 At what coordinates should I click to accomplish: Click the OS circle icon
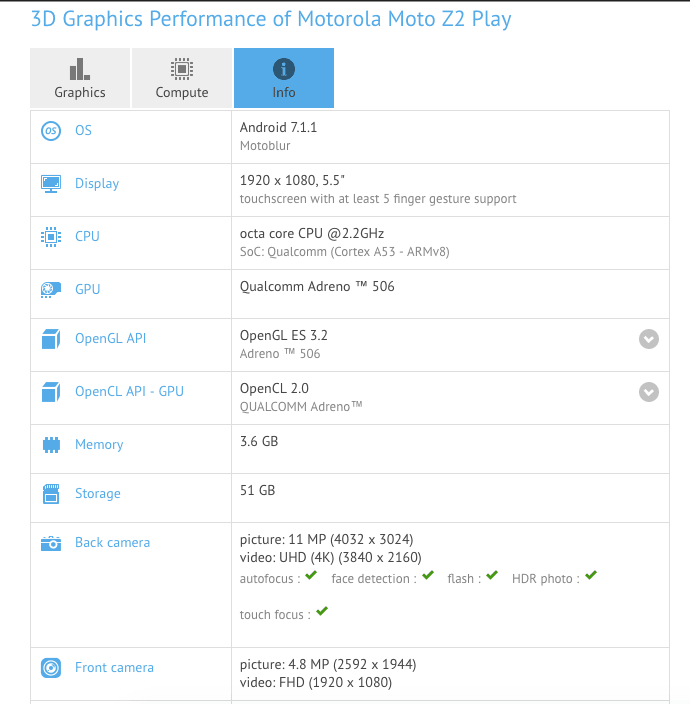(x=51, y=131)
